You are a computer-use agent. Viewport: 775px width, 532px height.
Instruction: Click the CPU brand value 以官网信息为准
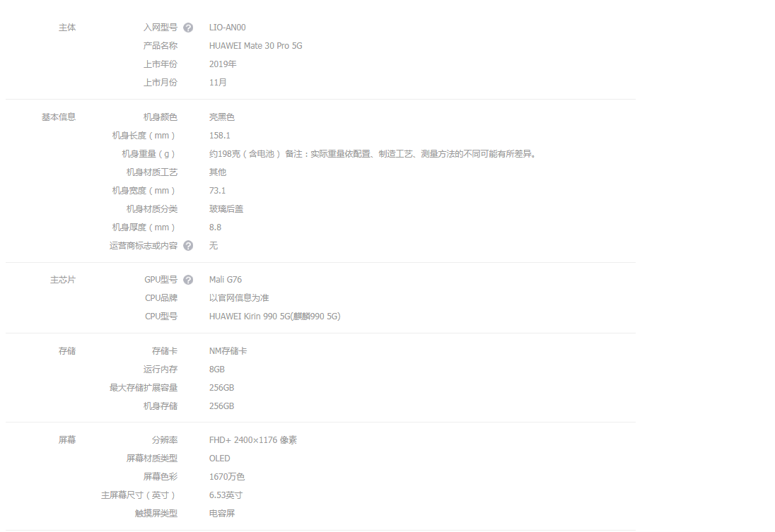tap(239, 298)
